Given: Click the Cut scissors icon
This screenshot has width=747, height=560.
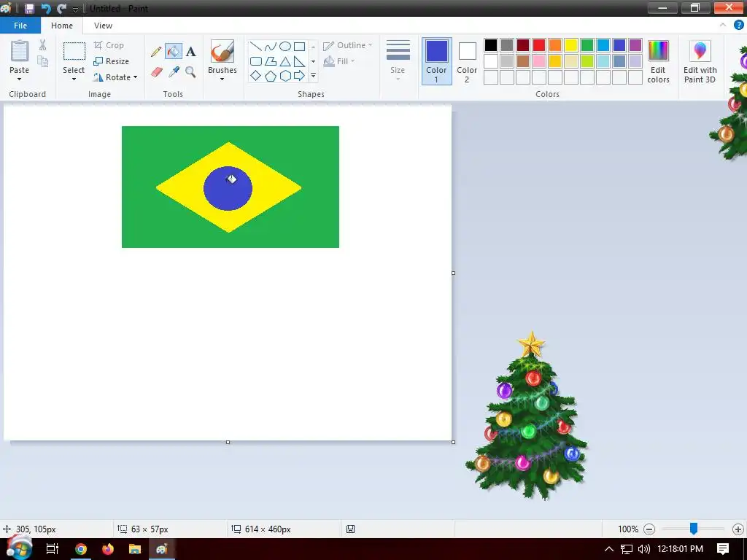Looking at the screenshot, I should coord(43,44).
